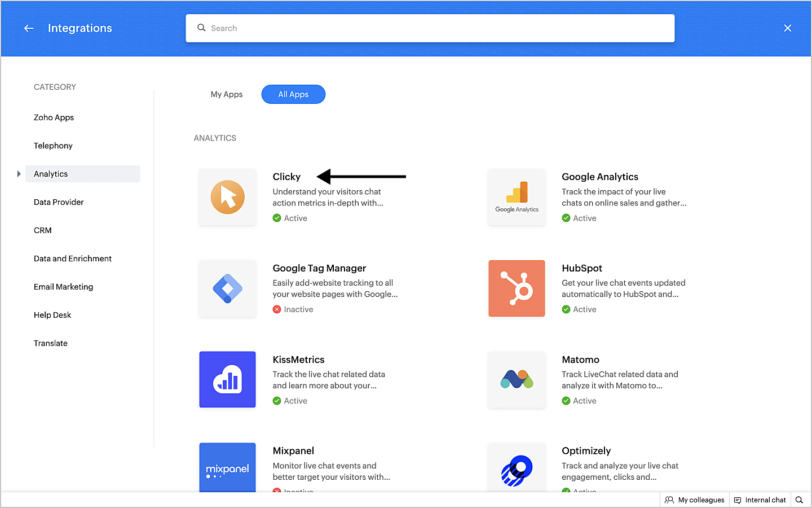The height and width of the screenshot is (508, 812).
Task: Click the Optimizely integration title
Action: [x=586, y=451]
